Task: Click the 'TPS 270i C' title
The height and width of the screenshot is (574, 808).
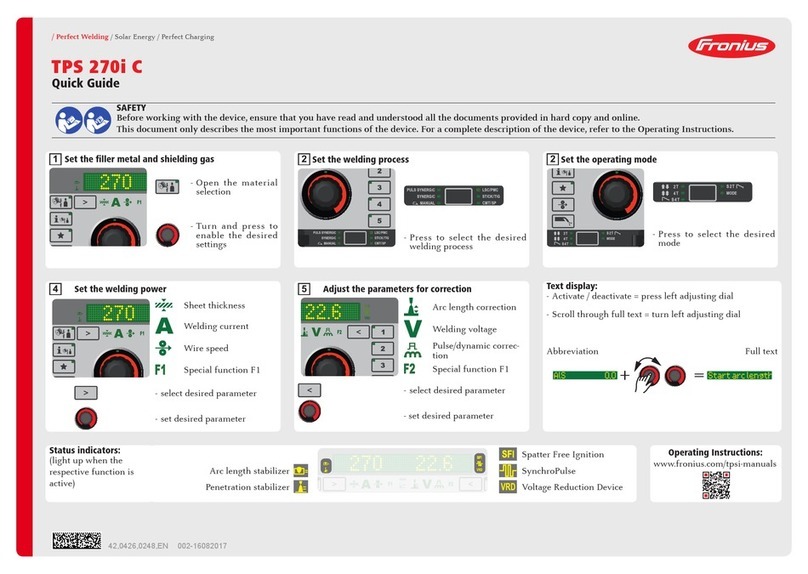Action: click(97, 66)
